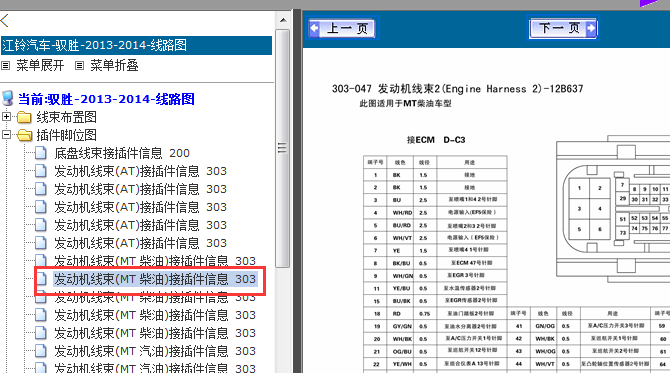Open the 线束布置图 folder
670x373 pixels.
pyautogui.click(x=66, y=117)
